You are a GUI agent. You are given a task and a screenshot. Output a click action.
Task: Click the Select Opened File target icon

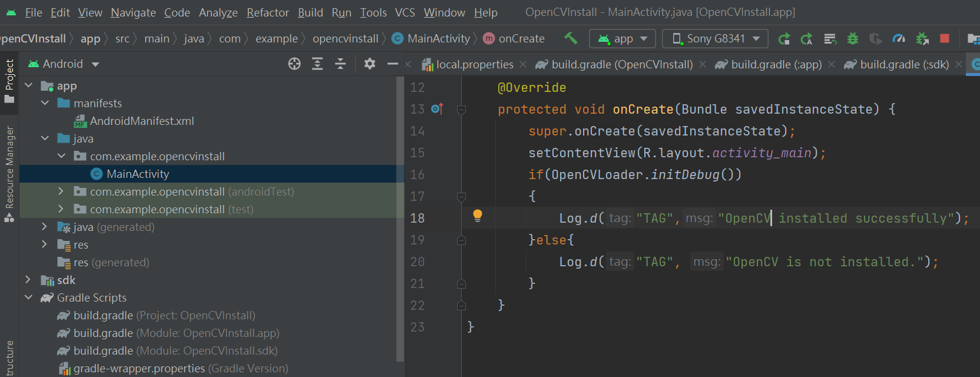(x=294, y=64)
